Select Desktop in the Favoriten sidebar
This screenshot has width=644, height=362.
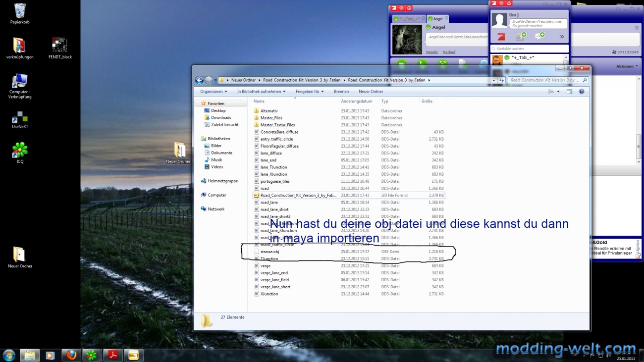coord(218,110)
